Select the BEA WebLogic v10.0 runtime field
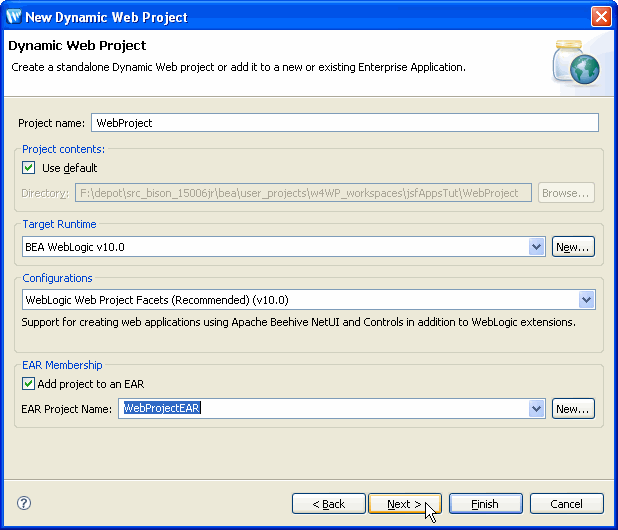Screen dimensions: 618x530 click(x=275, y=247)
